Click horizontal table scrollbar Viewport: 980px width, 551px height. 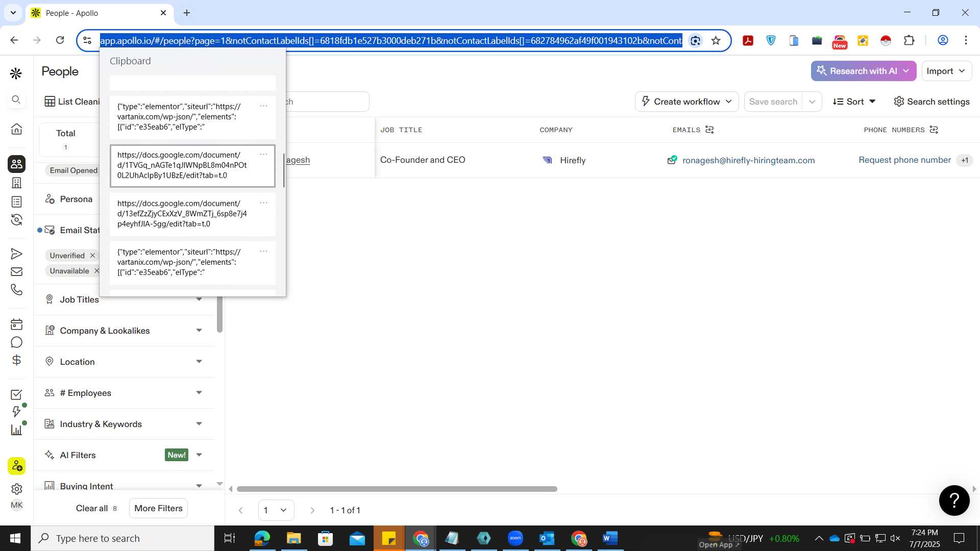(397, 489)
